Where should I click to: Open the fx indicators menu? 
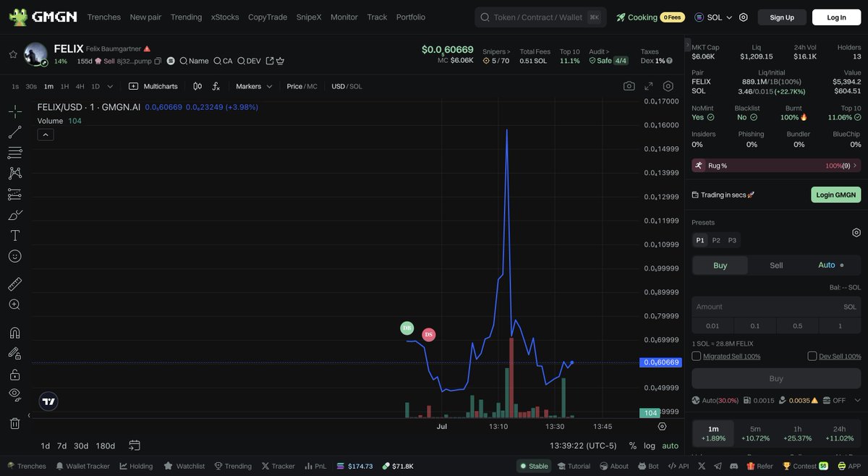pos(216,86)
